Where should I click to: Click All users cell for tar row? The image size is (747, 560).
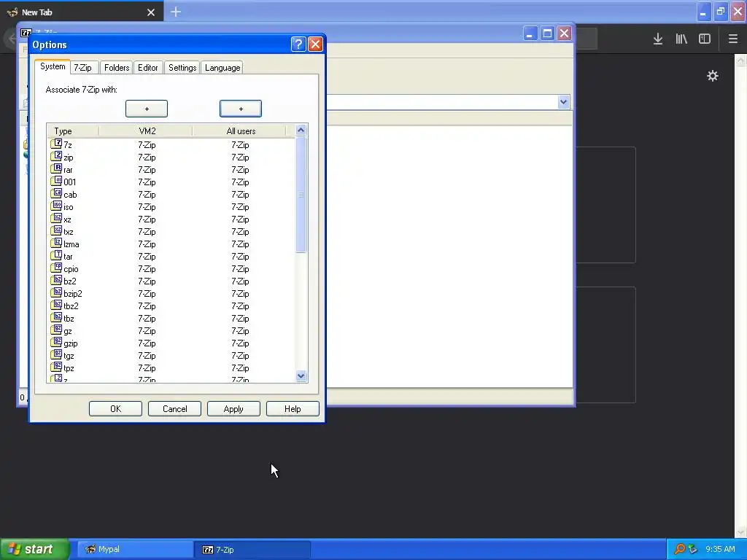click(x=240, y=256)
